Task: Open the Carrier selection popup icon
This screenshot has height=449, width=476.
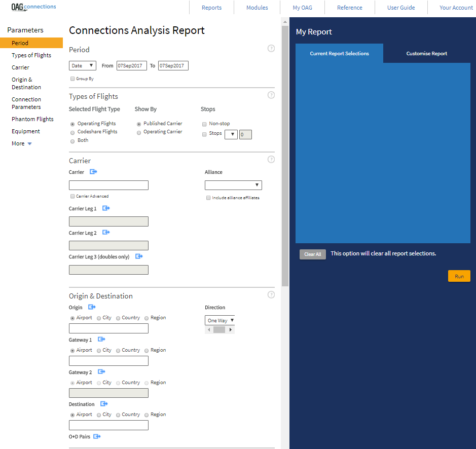Action: [93, 172]
